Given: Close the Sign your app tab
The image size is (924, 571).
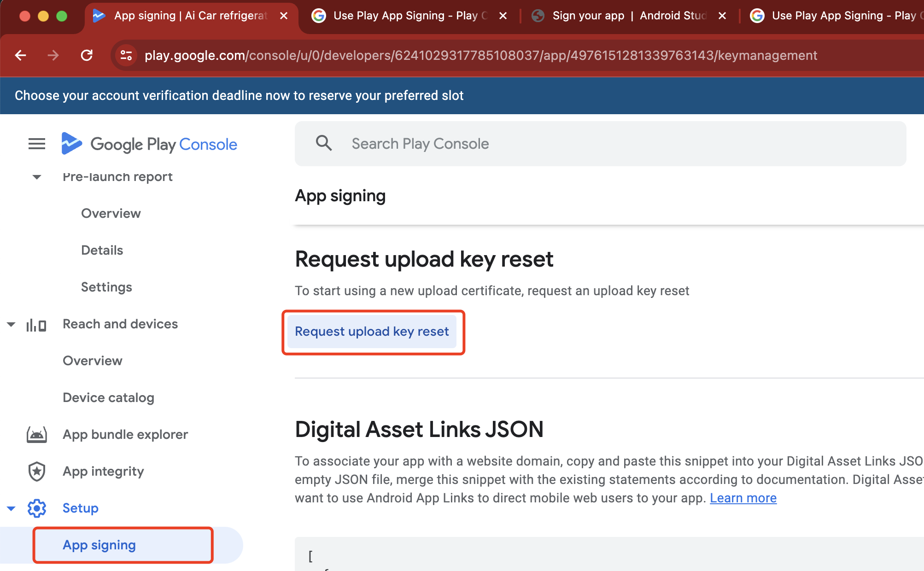Looking at the screenshot, I should [722, 16].
